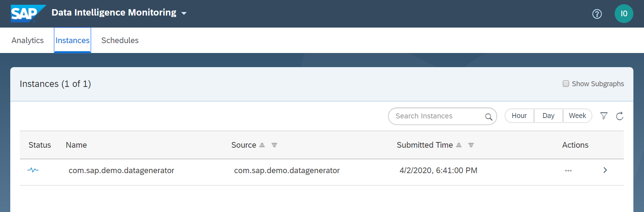This screenshot has width=644, height=212.
Task: Open the help question mark icon
Action: pos(597,14)
